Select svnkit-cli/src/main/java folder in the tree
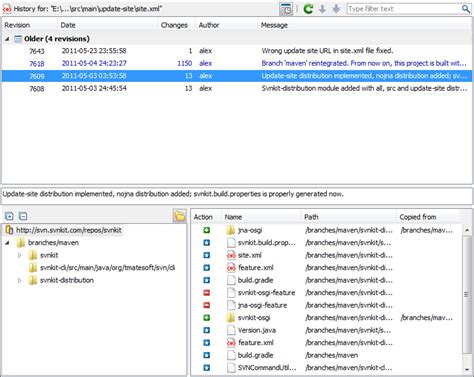 click(107, 268)
